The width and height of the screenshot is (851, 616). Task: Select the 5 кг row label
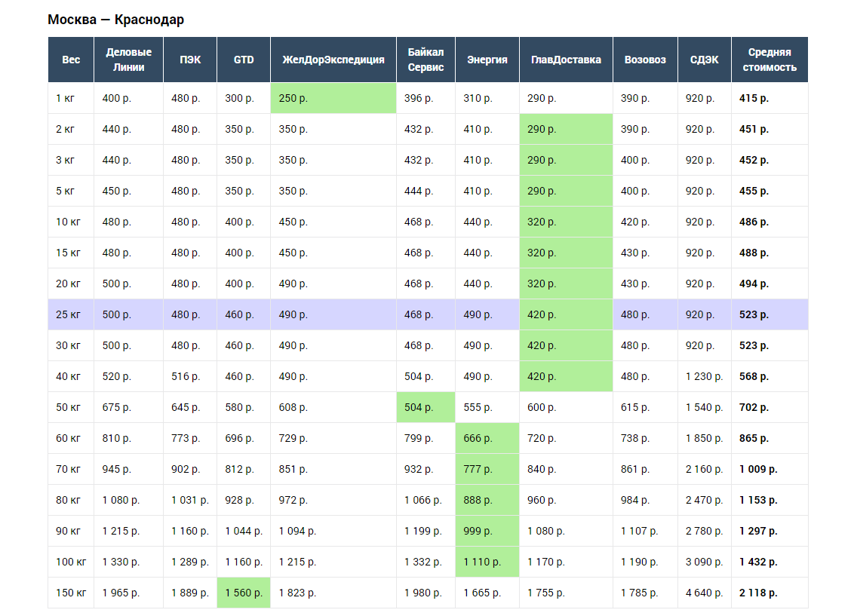(x=65, y=191)
